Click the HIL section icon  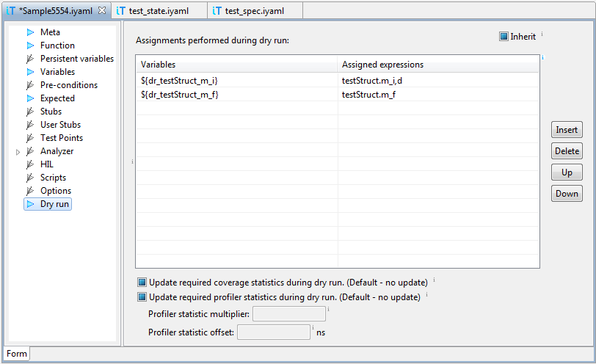pyautogui.click(x=30, y=164)
